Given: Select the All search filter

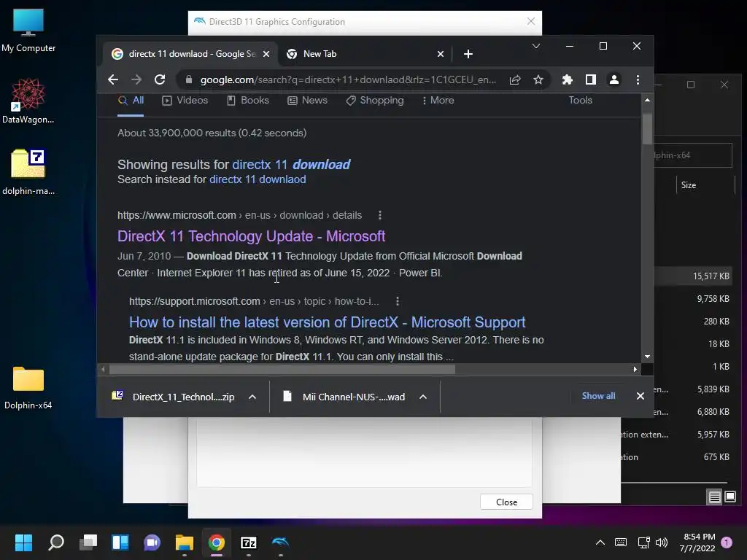Looking at the screenshot, I should click(x=131, y=101).
